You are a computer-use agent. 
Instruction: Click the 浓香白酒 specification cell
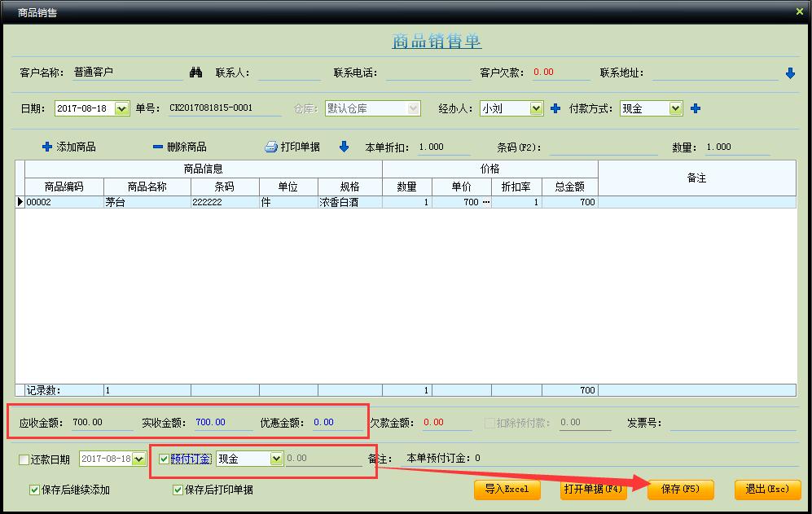350,202
